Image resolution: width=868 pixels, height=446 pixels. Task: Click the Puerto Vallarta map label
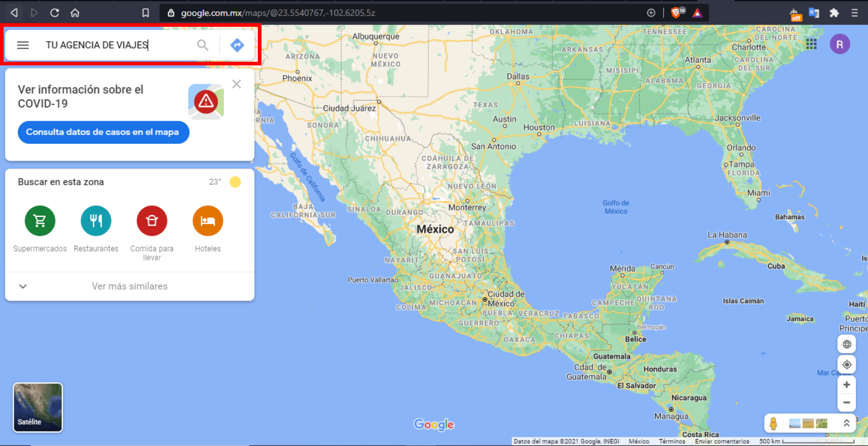(x=370, y=280)
